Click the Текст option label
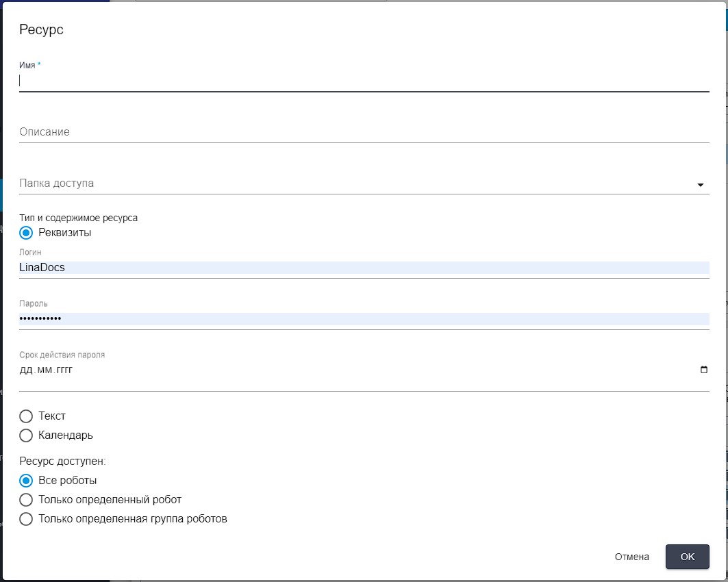 point(52,416)
